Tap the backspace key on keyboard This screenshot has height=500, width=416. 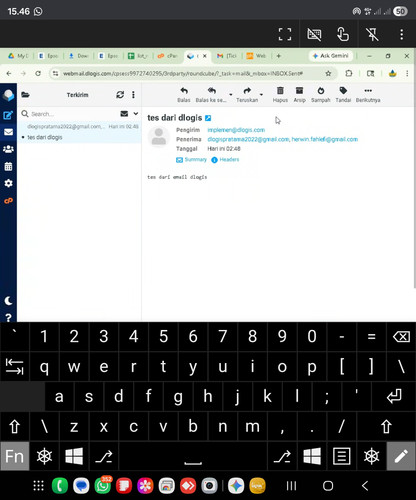401,337
